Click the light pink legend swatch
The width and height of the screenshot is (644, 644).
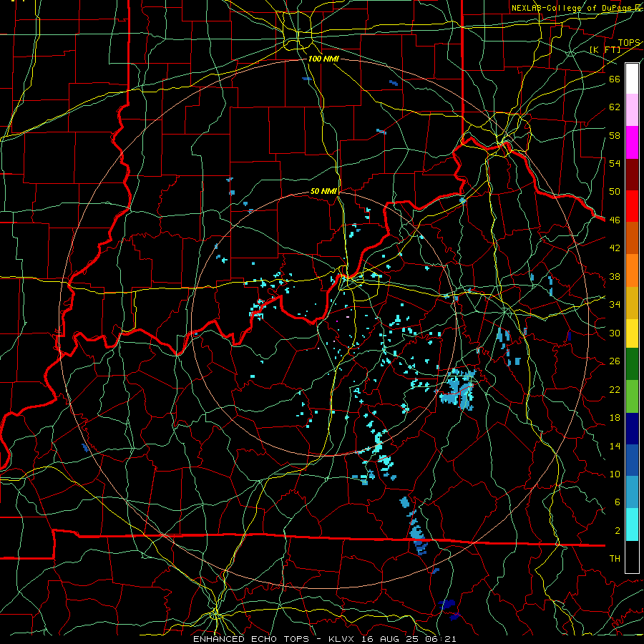pyautogui.click(x=632, y=110)
